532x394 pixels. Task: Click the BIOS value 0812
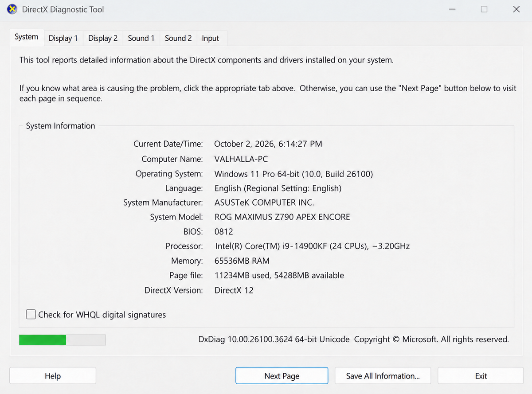(224, 232)
